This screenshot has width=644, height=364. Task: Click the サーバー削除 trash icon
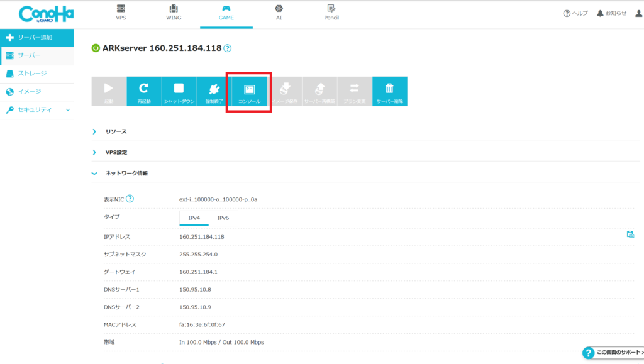pyautogui.click(x=389, y=91)
